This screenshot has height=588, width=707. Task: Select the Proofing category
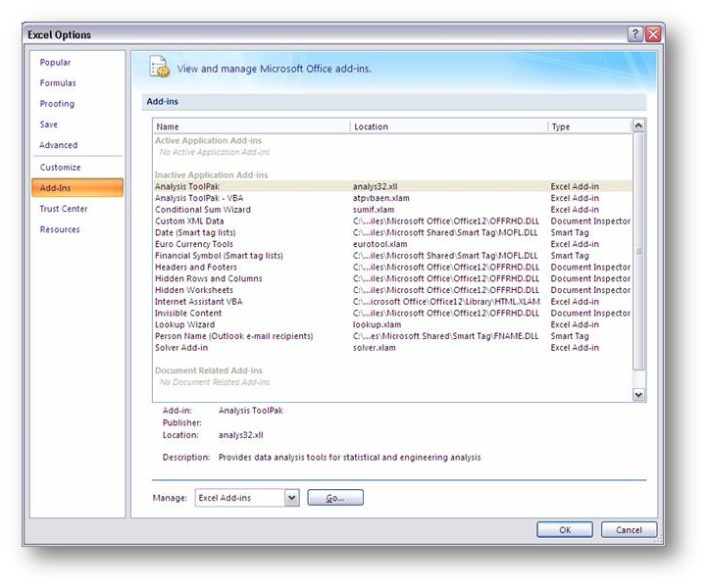point(57,104)
